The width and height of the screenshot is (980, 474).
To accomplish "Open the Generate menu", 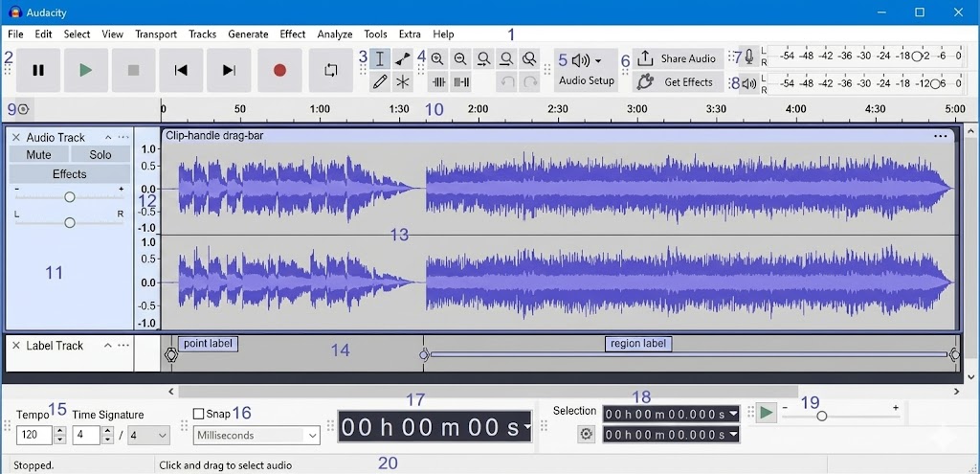I will [248, 34].
